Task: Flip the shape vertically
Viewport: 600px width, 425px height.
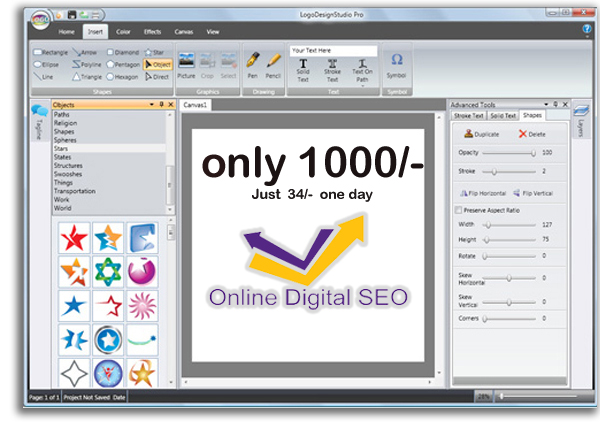Action: [x=533, y=193]
